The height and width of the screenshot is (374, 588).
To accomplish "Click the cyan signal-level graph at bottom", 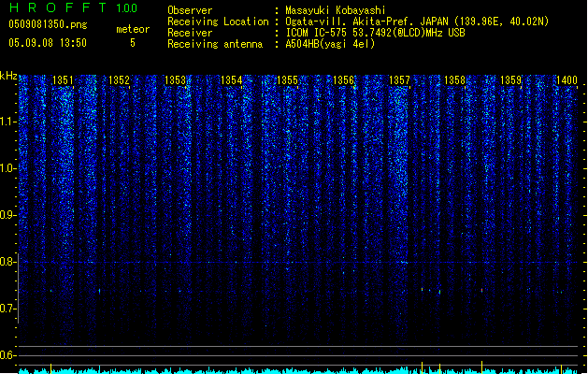I will 298,370.
